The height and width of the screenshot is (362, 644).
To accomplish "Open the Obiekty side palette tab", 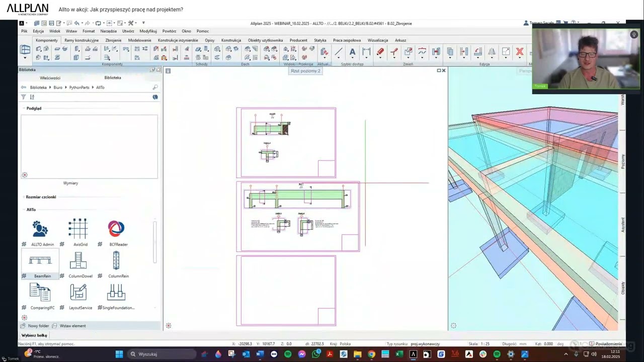I will (x=622, y=288).
